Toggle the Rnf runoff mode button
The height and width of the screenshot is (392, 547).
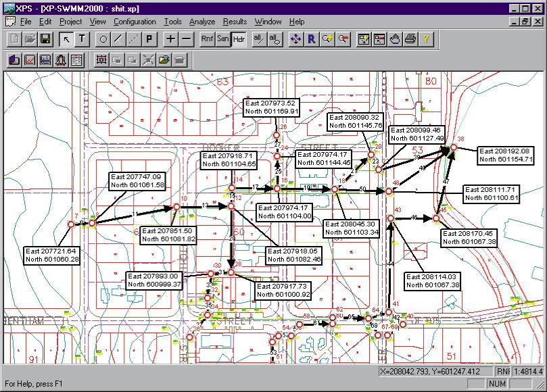point(208,39)
